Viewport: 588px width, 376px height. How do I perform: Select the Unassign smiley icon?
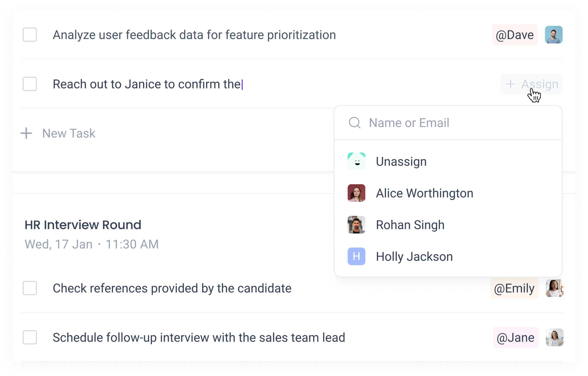coord(356,161)
